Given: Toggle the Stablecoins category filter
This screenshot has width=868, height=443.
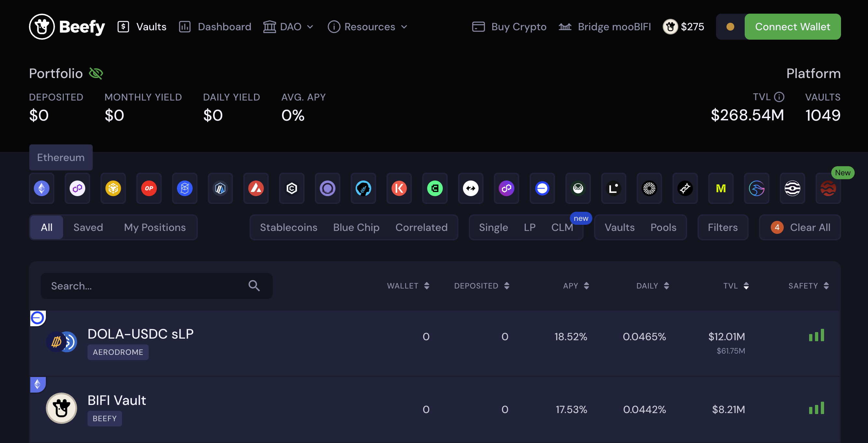Looking at the screenshot, I should (289, 227).
